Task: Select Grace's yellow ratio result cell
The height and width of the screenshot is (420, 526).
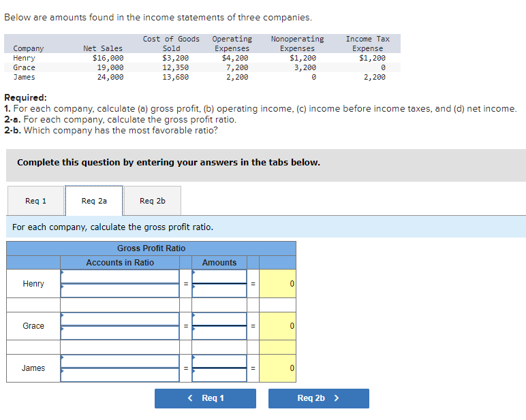Action: (x=277, y=326)
